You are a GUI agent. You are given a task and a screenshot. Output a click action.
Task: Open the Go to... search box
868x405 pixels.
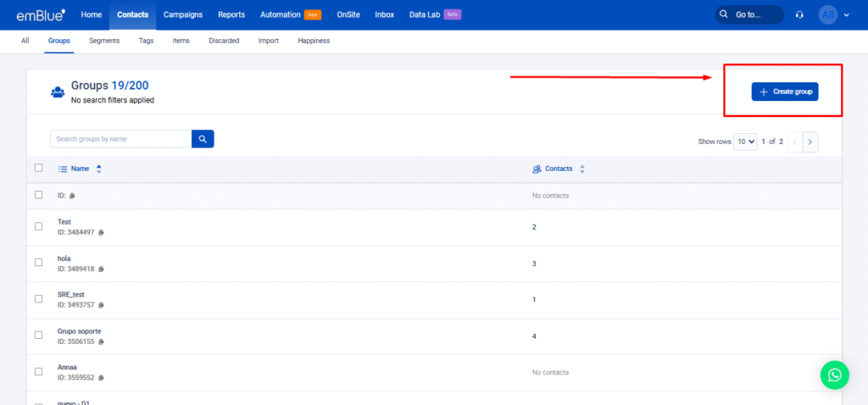748,14
